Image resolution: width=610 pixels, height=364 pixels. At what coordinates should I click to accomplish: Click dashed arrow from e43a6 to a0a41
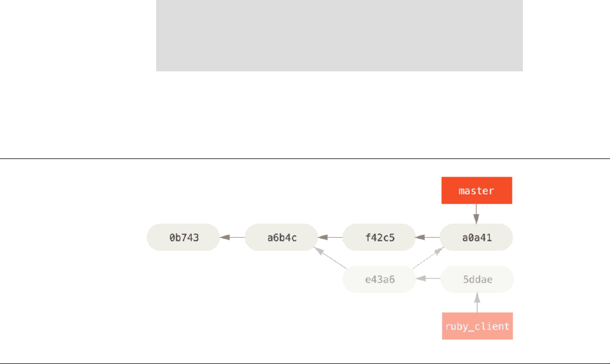coord(427,259)
